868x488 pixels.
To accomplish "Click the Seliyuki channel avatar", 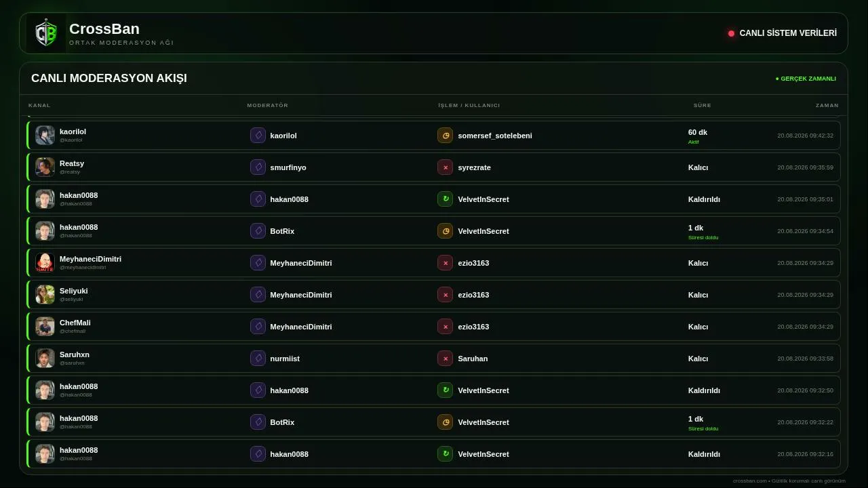I will (x=45, y=295).
